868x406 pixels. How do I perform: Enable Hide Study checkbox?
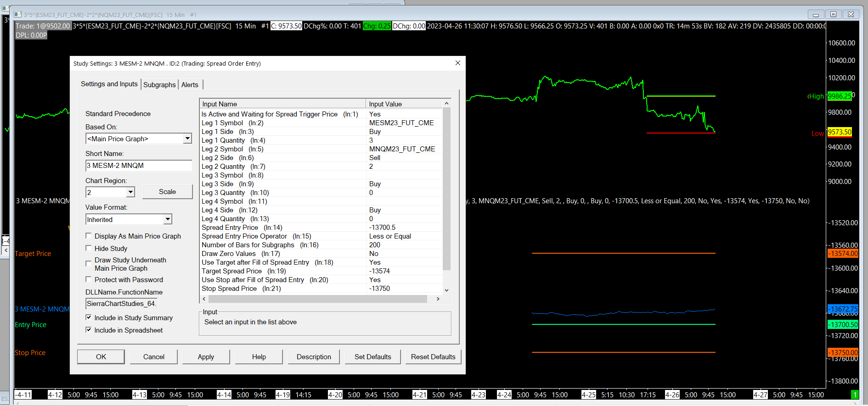pyautogui.click(x=88, y=248)
